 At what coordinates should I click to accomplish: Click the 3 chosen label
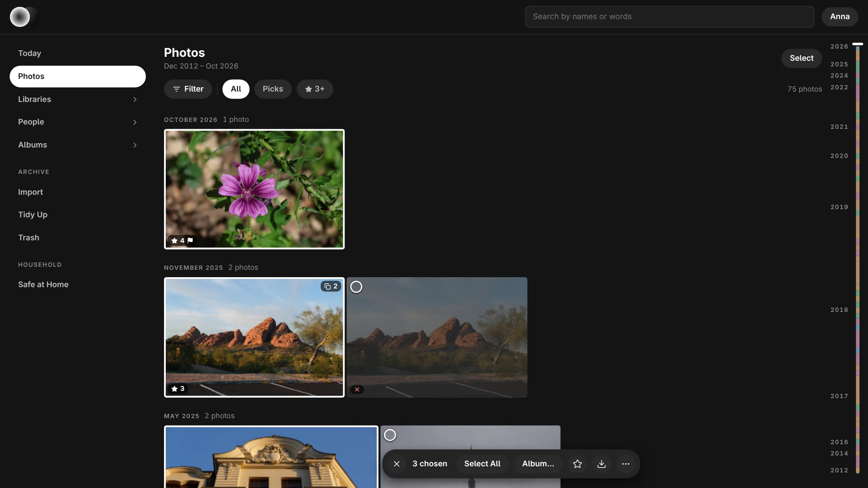tap(430, 464)
